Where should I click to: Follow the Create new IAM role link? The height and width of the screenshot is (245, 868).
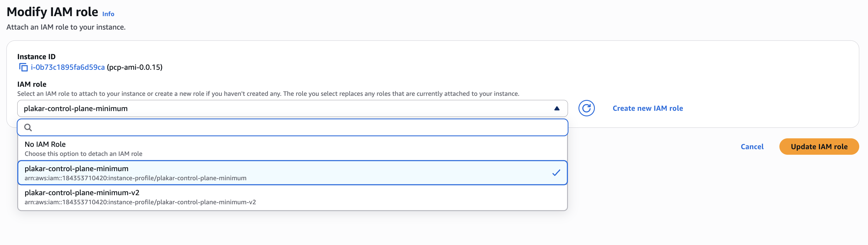pyautogui.click(x=647, y=108)
